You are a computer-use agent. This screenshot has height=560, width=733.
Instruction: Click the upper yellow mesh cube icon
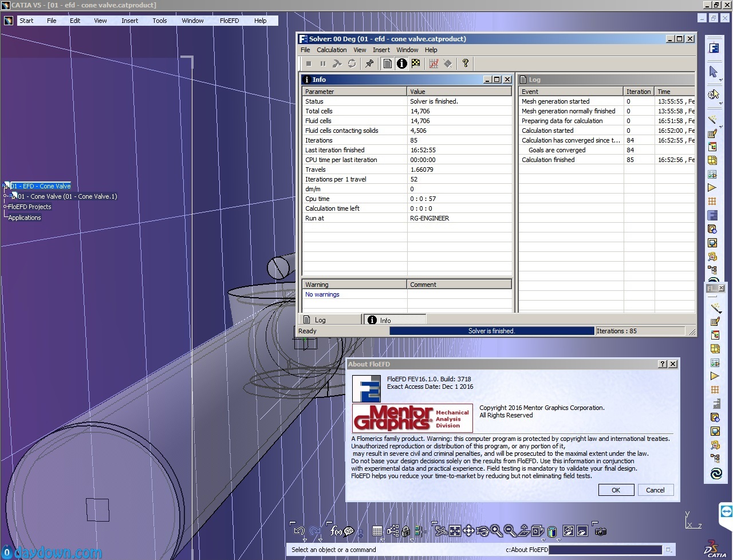pos(712,160)
